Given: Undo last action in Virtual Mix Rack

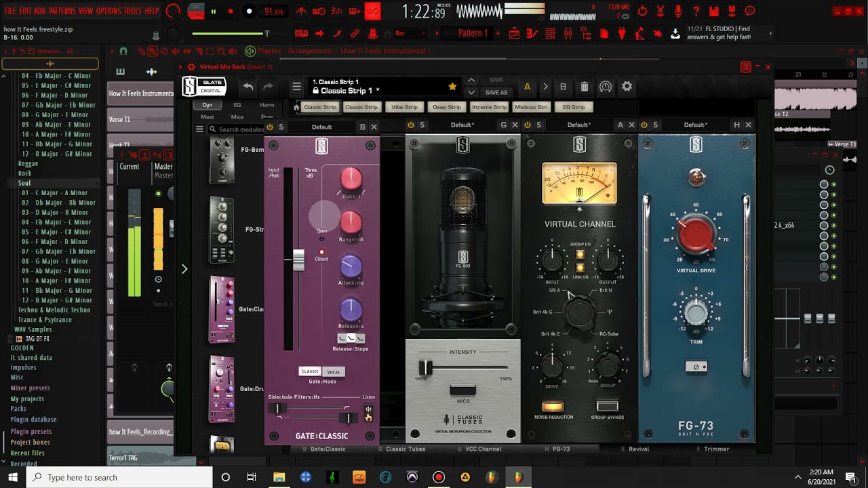Looking at the screenshot, I should click(x=248, y=86).
